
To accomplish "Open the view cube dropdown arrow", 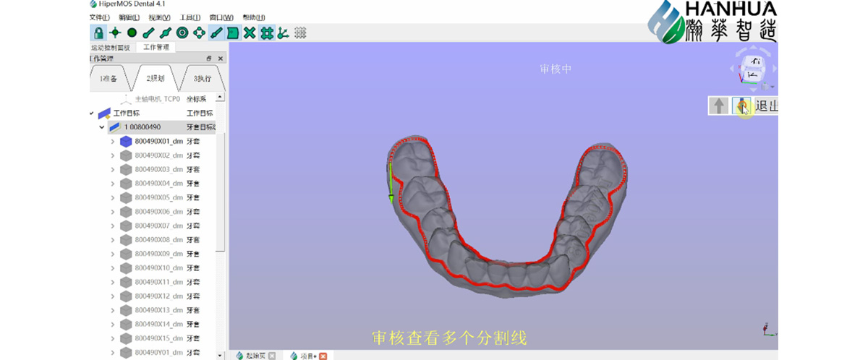I will click(x=770, y=86).
